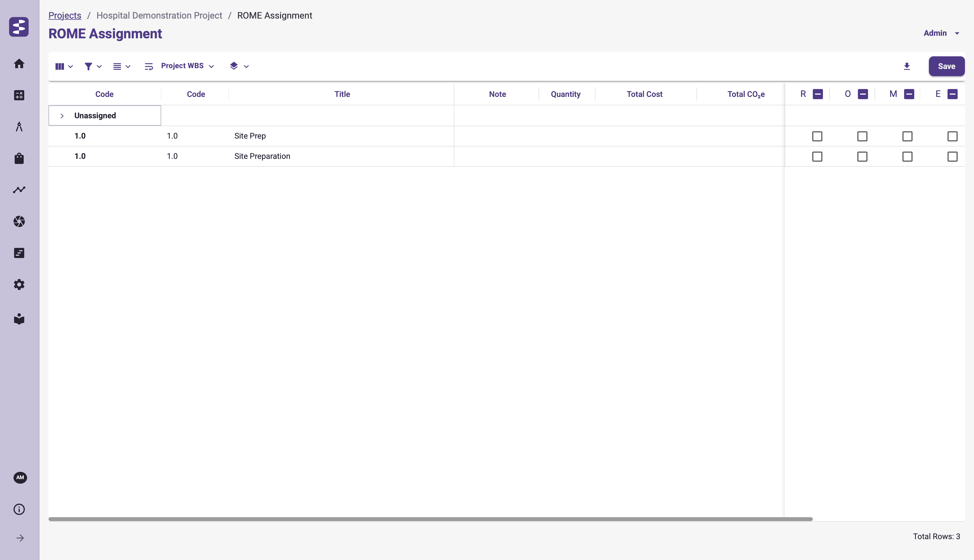Screen dimensions: 974x560
Task: Click the horizontal scrollbar under the table
Action: (x=430, y=519)
